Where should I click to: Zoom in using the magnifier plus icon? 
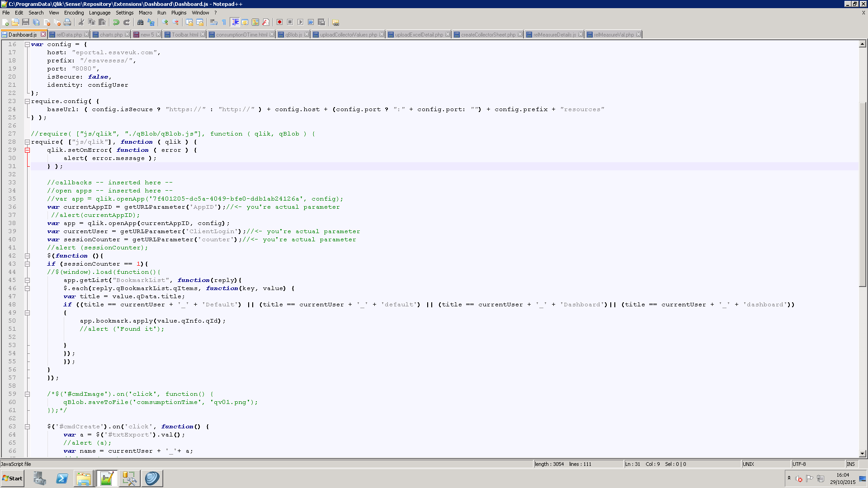pyautogui.click(x=165, y=22)
